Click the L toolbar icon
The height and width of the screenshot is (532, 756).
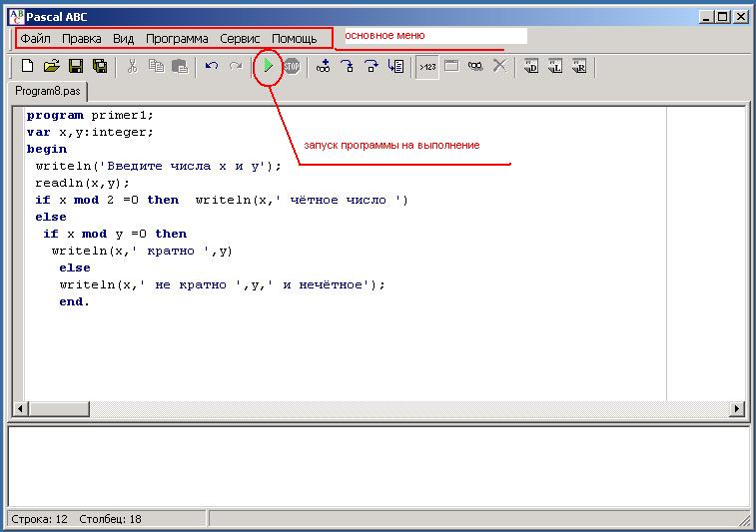[555, 66]
